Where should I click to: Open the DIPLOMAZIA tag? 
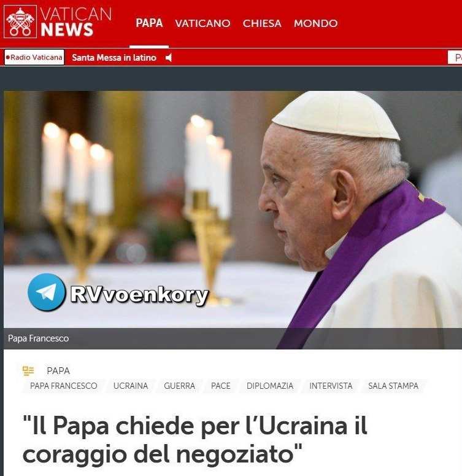(270, 386)
